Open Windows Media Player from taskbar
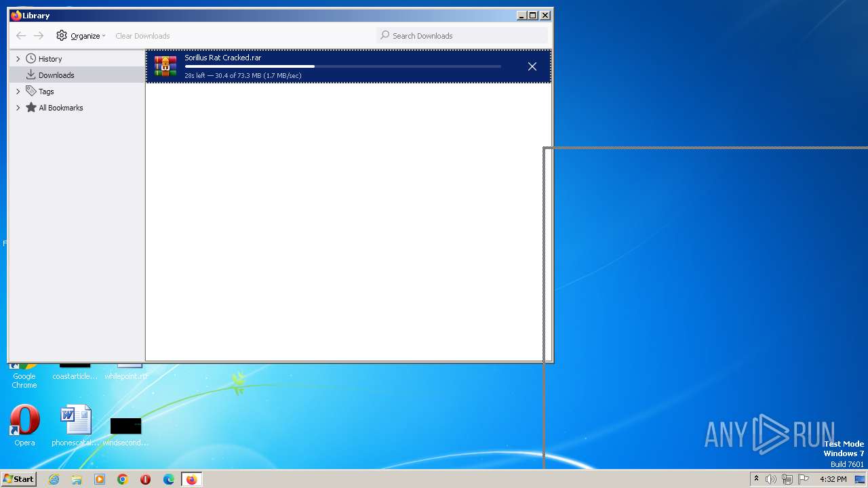Image resolution: width=868 pixels, height=488 pixels. tap(100, 479)
